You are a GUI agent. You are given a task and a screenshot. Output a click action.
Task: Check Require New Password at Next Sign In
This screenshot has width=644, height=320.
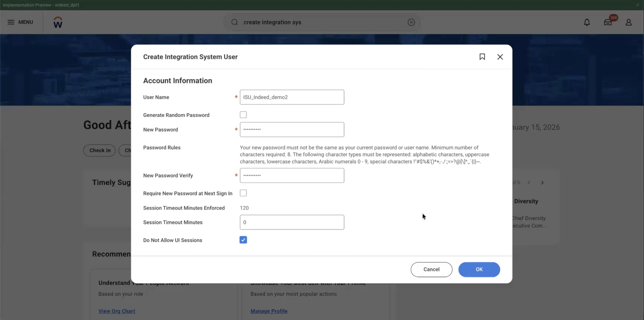click(243, 193)
